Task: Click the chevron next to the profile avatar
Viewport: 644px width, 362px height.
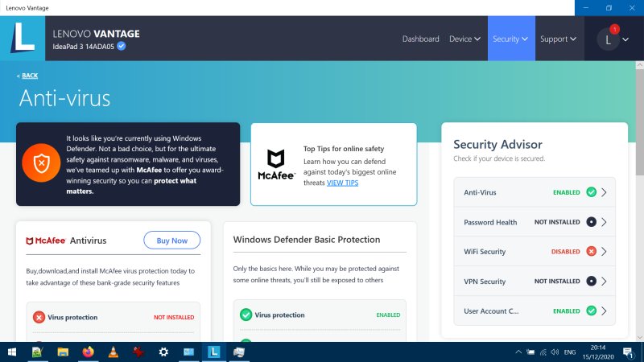Action: pyautogui.click(x=625, y=39)
